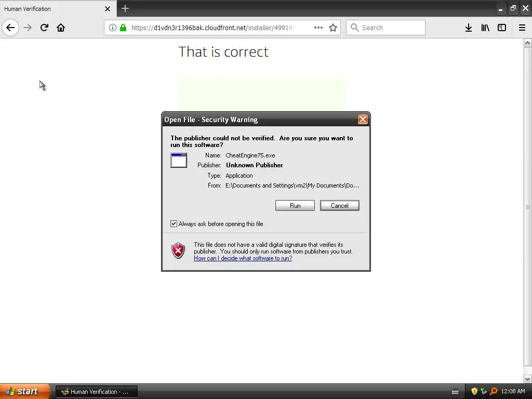
Task: Click the From path E:\Documents and Settings
Action: click(x=292, y=185)
